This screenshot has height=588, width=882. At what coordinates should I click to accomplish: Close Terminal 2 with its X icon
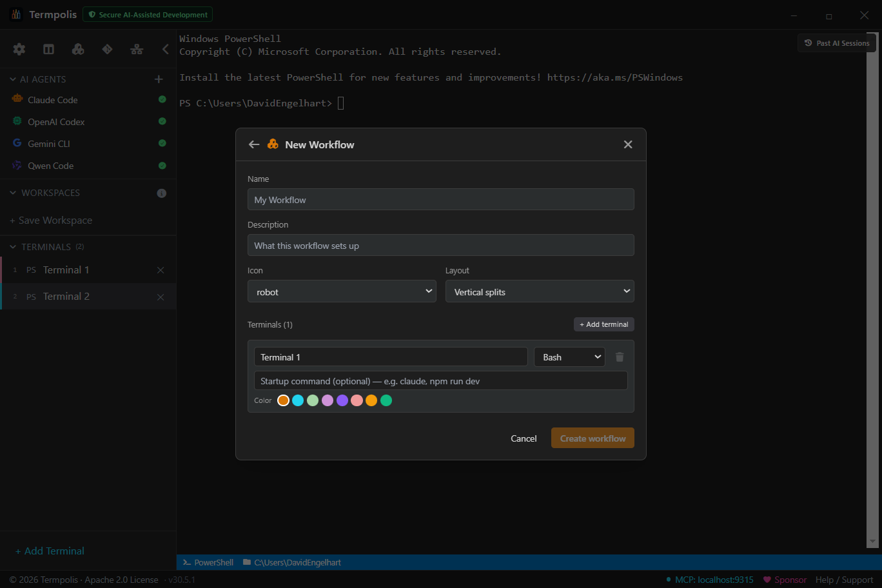tap(161, 297)
